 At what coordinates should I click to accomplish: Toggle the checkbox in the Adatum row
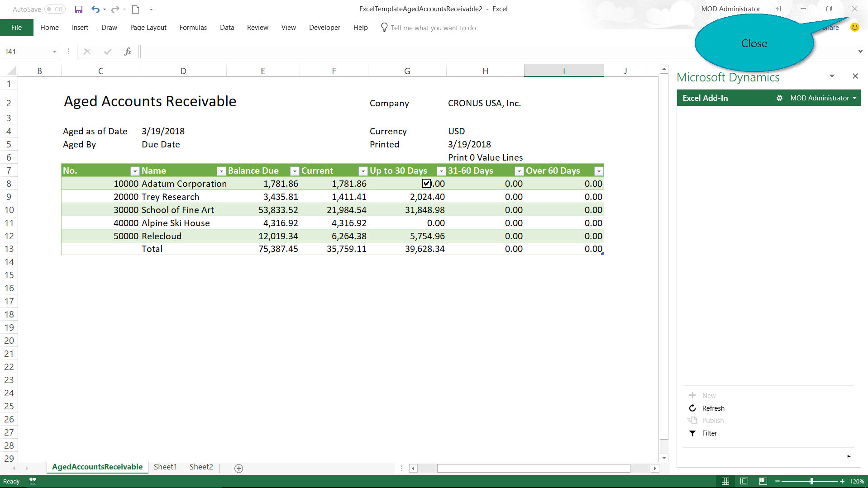(426, 183)
